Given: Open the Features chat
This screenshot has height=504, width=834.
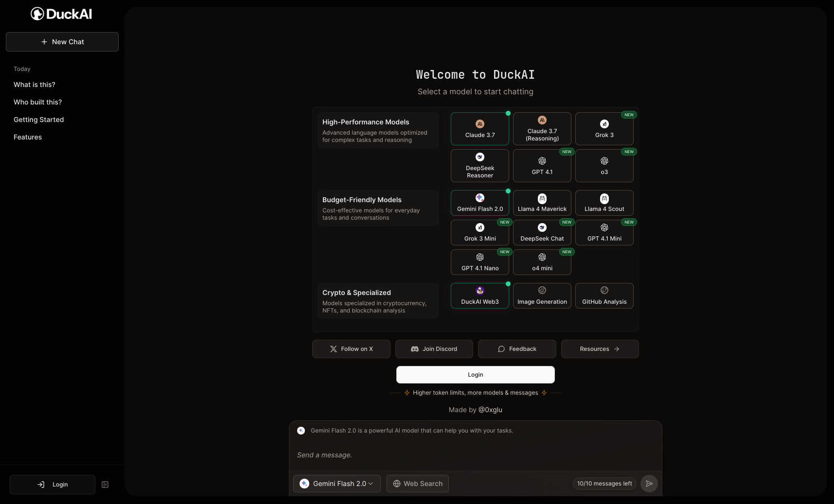Looking at the screenshot, I should (28, 137).
